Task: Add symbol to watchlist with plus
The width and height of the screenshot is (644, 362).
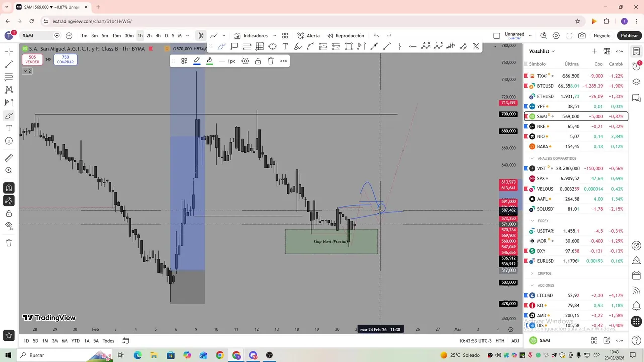Action: [594, 51]
